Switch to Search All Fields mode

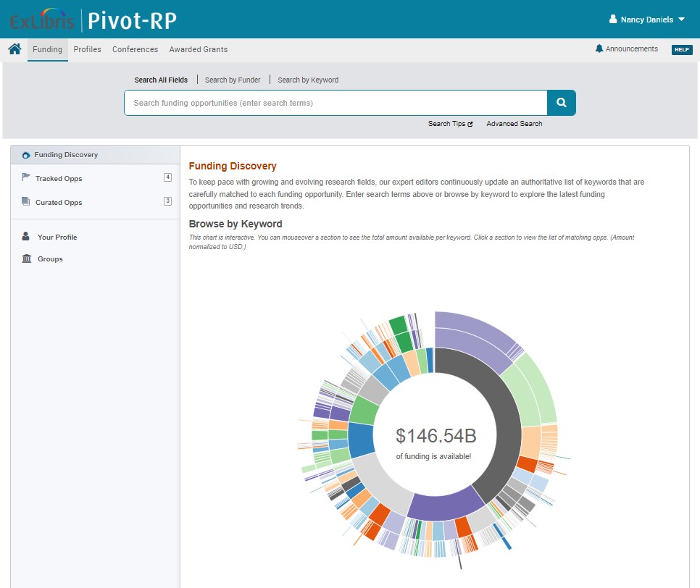click(161, 80)
